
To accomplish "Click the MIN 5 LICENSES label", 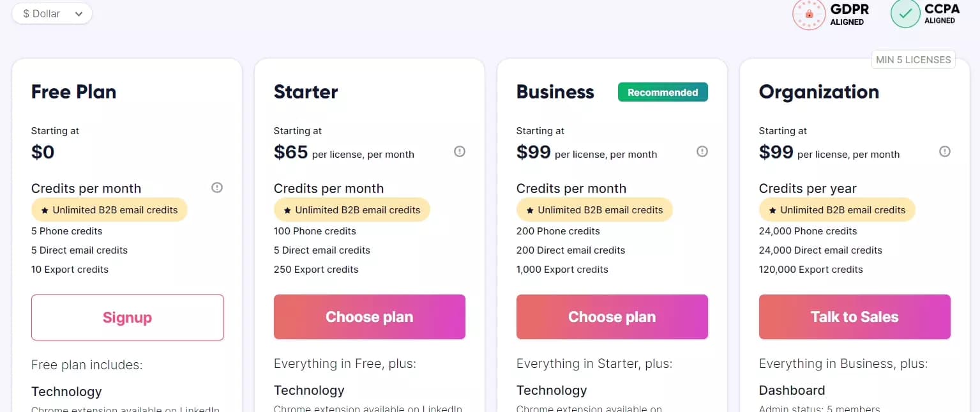I will point(913,59).
